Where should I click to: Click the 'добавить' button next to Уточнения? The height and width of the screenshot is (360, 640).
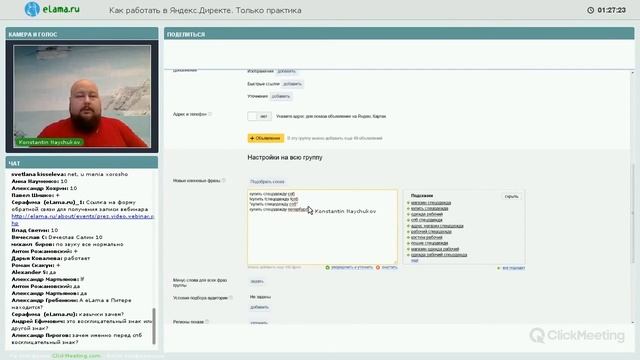click(x=281, y=96)
